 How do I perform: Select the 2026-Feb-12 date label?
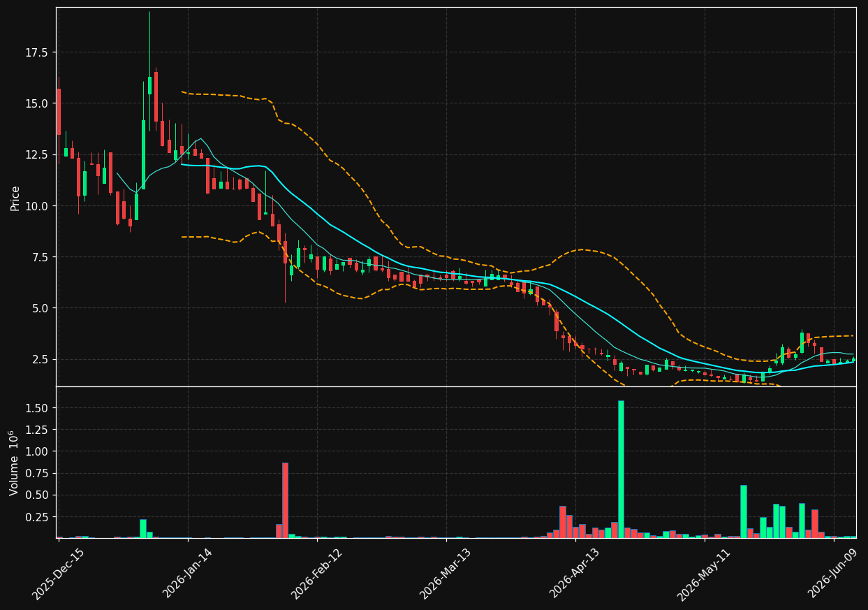(316, 573)
